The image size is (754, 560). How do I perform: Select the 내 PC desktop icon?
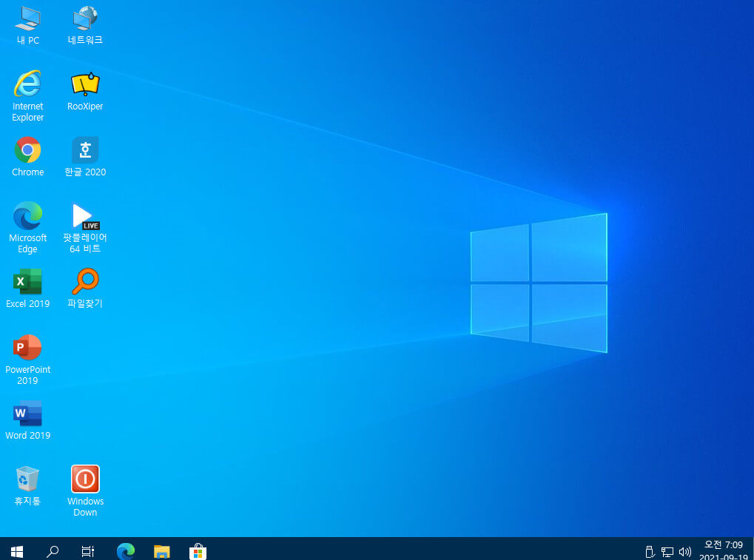(x=28, y=26)
